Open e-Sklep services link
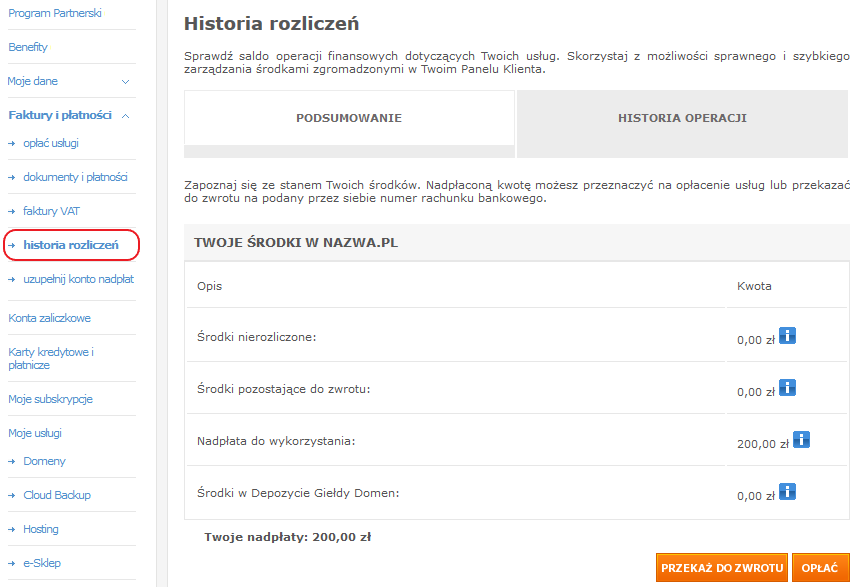 pos(41,563)
